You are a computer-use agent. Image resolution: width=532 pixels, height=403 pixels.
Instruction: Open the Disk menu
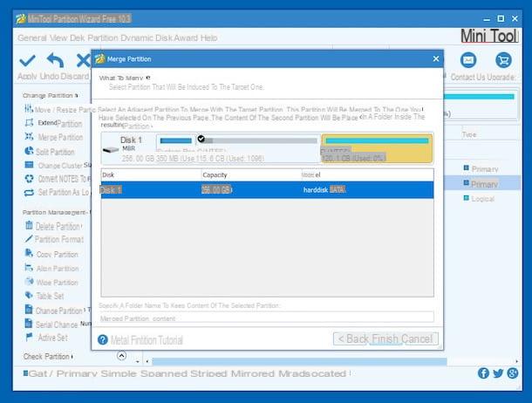coord(78,38)
